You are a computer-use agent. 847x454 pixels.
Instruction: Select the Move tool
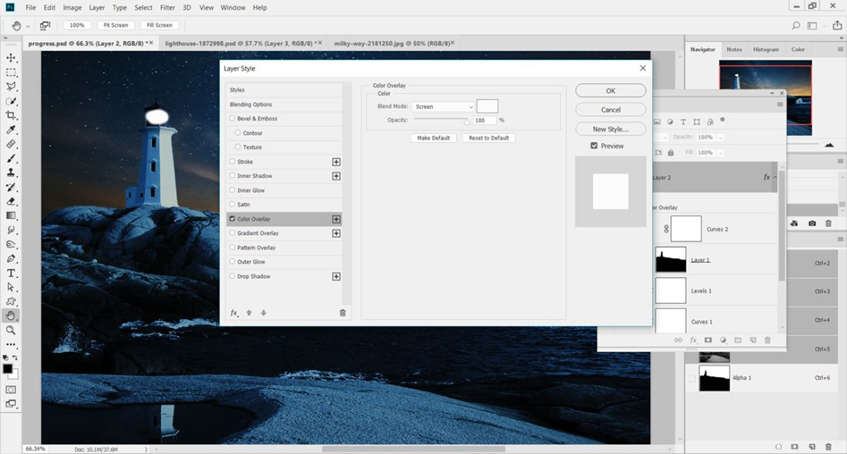click(x=11, y=59)
